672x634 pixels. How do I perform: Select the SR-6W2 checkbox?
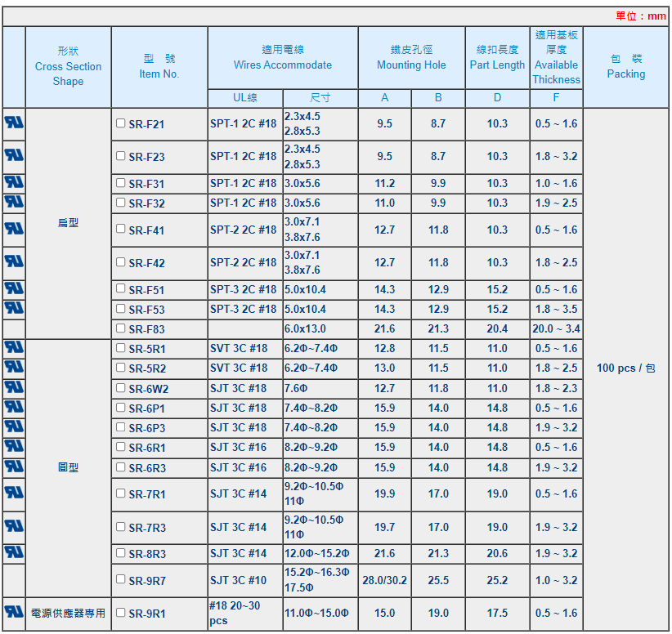click(121, 388)
